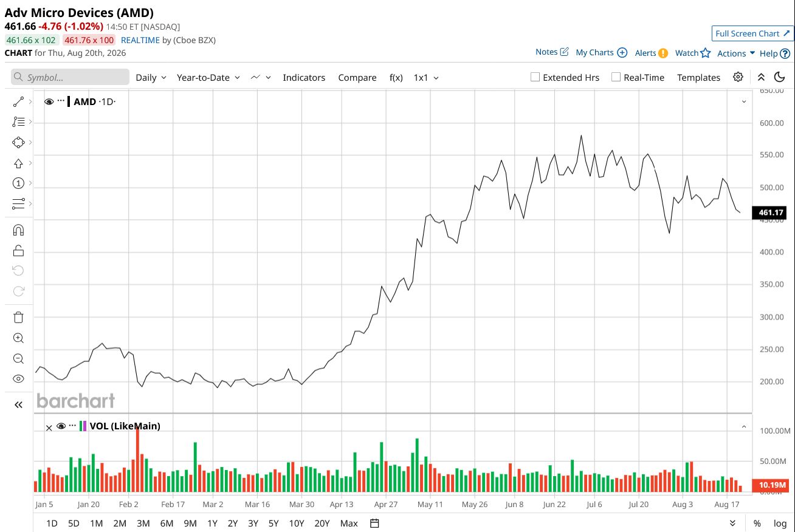Add AMD to Watch list
This screenshot has height=532, width=795.
point(693,53)
